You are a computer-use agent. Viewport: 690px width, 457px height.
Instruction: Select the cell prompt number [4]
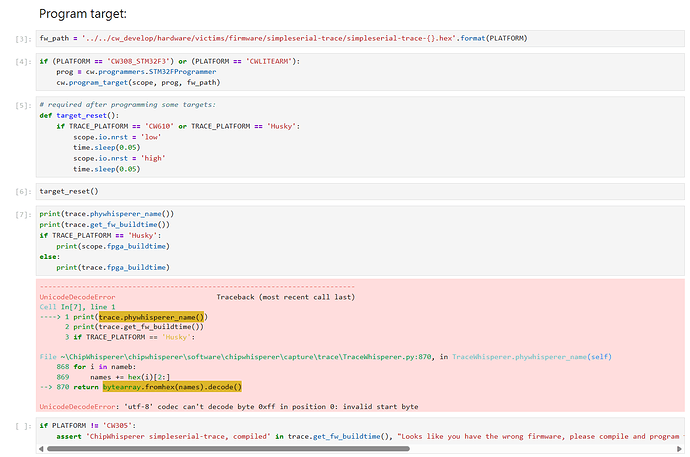click(x=23, y=62)
